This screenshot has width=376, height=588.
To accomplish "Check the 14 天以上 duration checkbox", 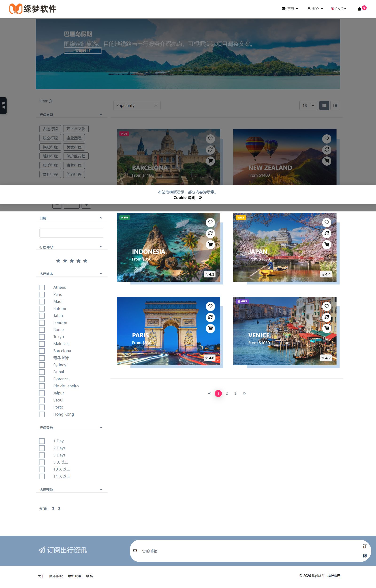I will (42, 476).
